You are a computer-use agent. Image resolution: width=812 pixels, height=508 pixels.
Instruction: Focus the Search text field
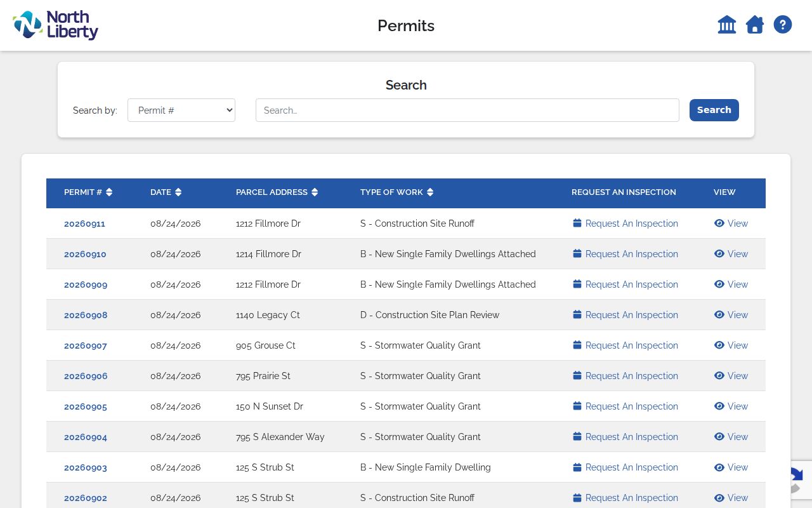[468, 110]
